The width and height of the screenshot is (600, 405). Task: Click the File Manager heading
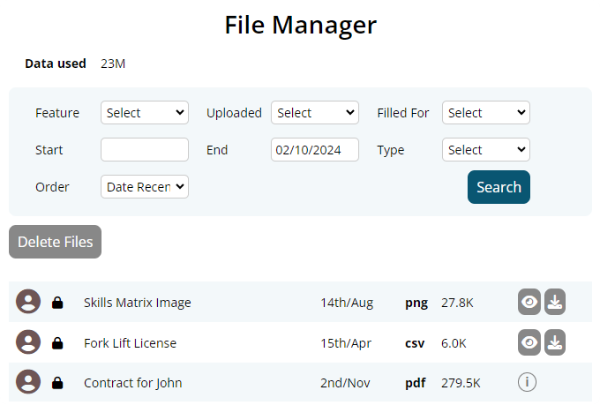[300, 25]
